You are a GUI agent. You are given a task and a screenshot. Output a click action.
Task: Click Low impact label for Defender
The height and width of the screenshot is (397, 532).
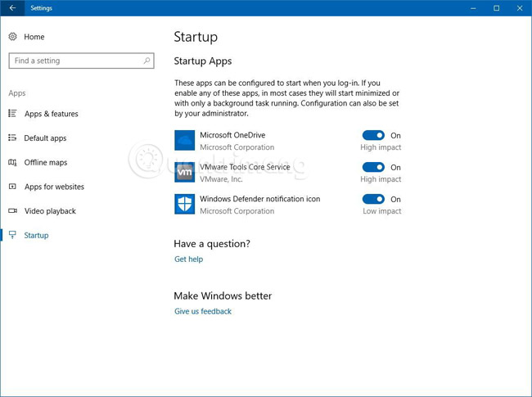coord(382,211)
